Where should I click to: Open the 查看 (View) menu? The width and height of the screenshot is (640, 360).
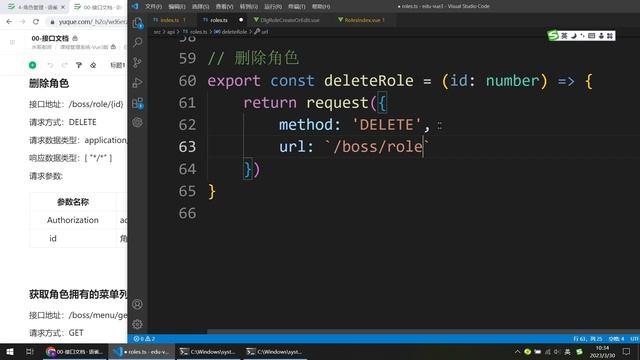[224, 6]
